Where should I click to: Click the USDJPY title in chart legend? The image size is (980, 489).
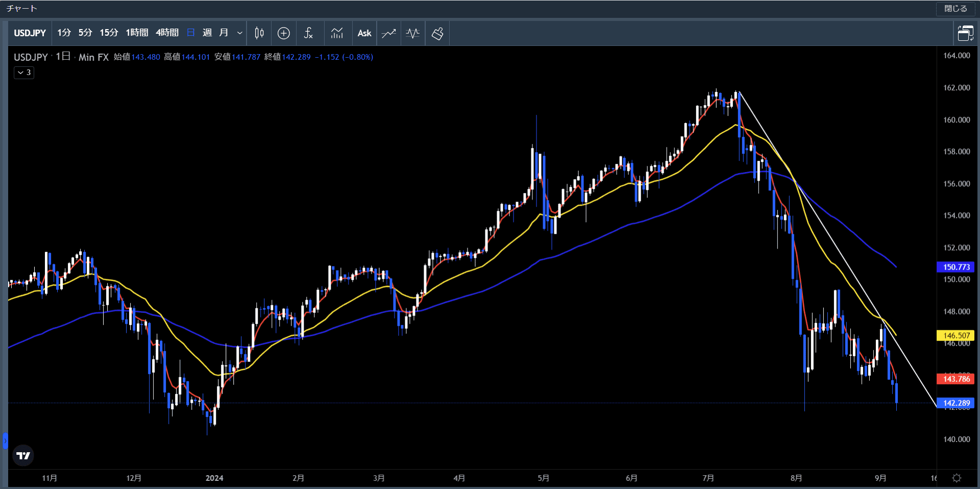[x=31, y=57]
